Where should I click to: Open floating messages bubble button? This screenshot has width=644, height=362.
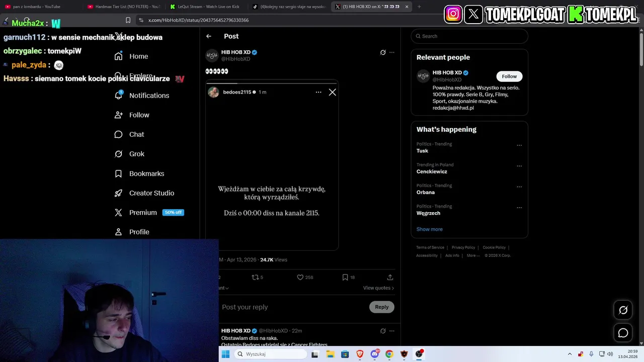tap(623, 333)
